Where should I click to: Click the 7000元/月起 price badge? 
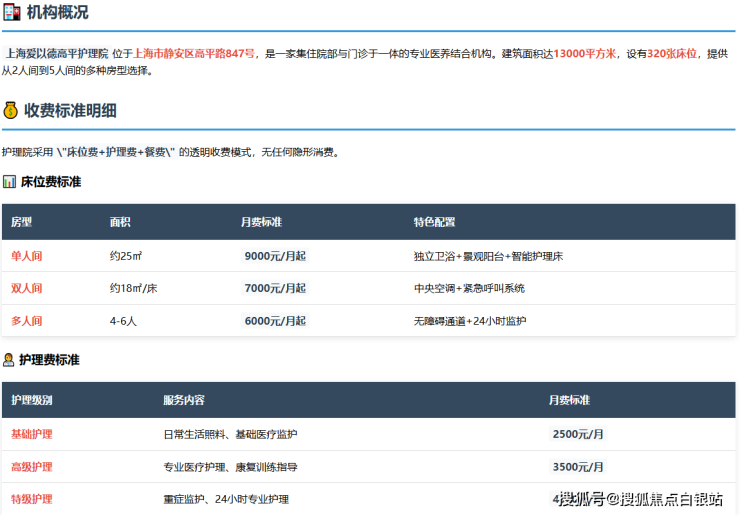click(x=275, y=289)
